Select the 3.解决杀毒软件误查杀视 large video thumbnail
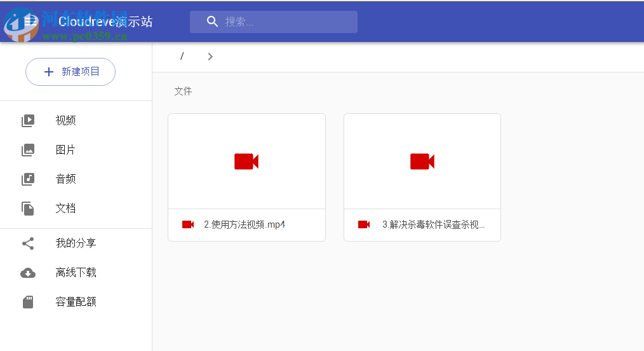Screen dimensions: 644x351 click(422, 162)
